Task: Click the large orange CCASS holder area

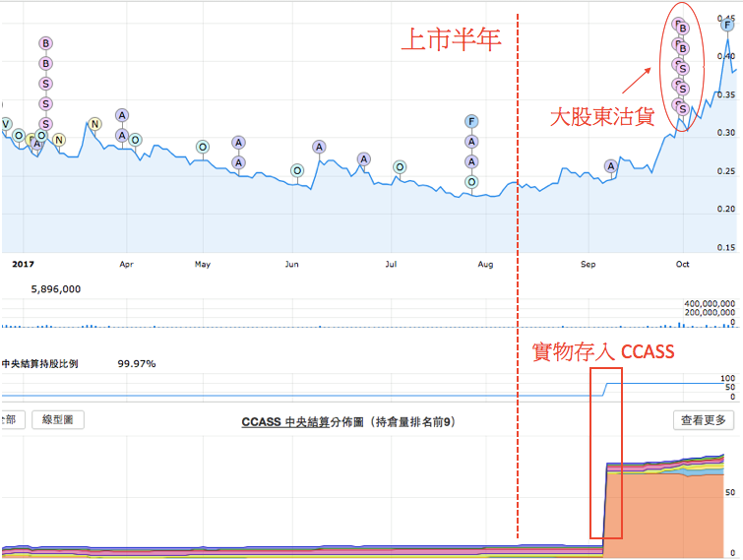Action: point(669,512)
